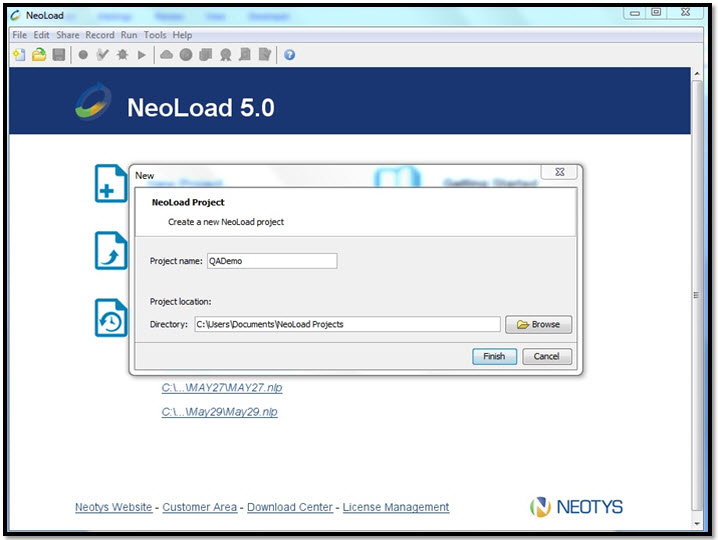Open recent project MAY27.nlp link
The image size is (718, 540).
(x=222, y=387)
